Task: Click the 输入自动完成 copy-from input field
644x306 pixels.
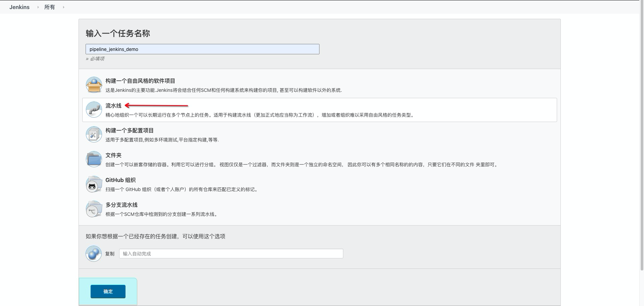Action: tap(231, 254)
